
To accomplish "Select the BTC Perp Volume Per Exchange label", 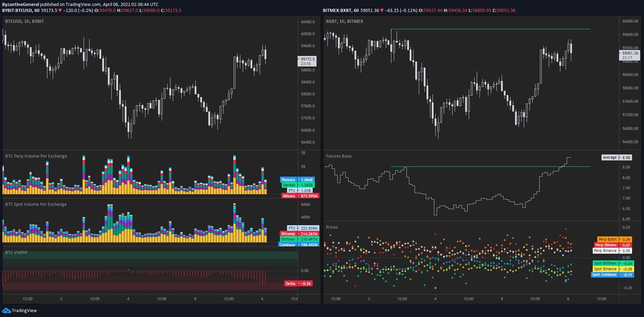I will click(x=36, y=156).
